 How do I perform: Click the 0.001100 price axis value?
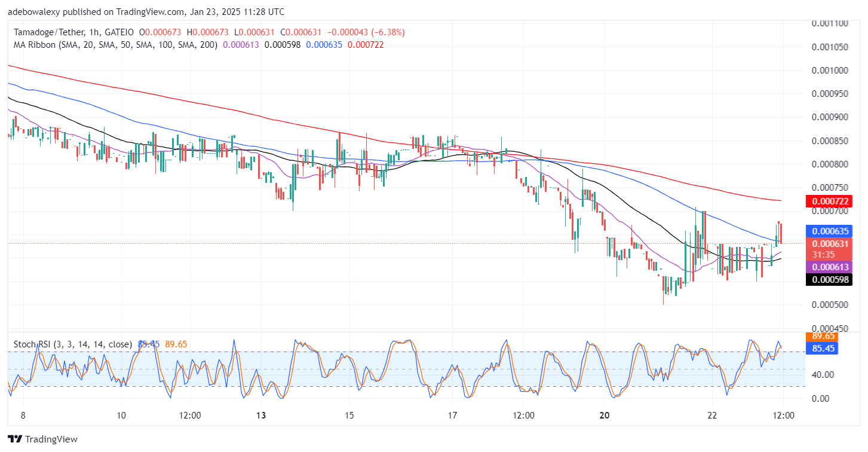[x=830, y=23]
